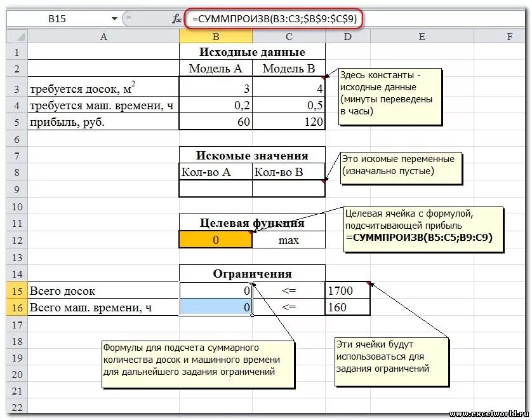
Task: Click cell with limit 160
Action: tap(348, 308)
